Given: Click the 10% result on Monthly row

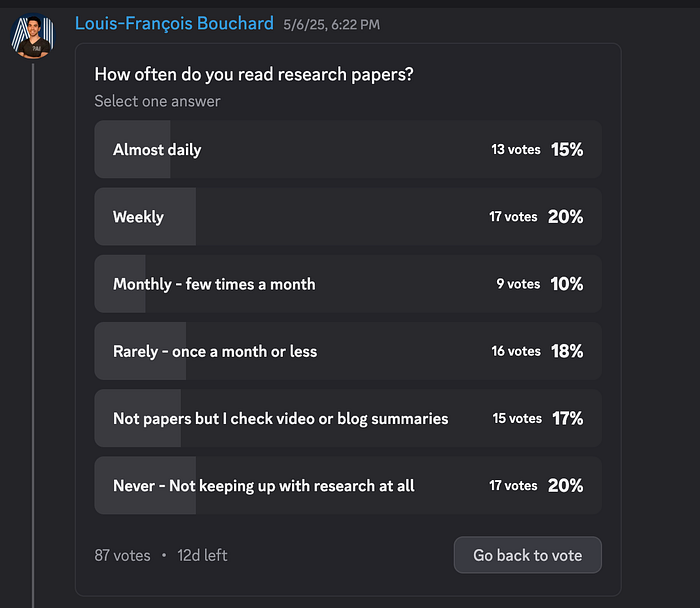Looking at the screenshot, I should point(566,284).
